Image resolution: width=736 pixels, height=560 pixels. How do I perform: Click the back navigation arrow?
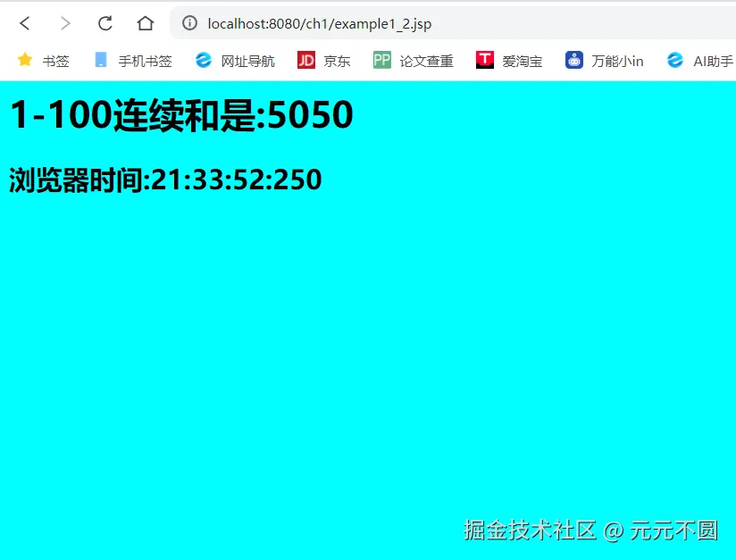click(x=24, y=24)
